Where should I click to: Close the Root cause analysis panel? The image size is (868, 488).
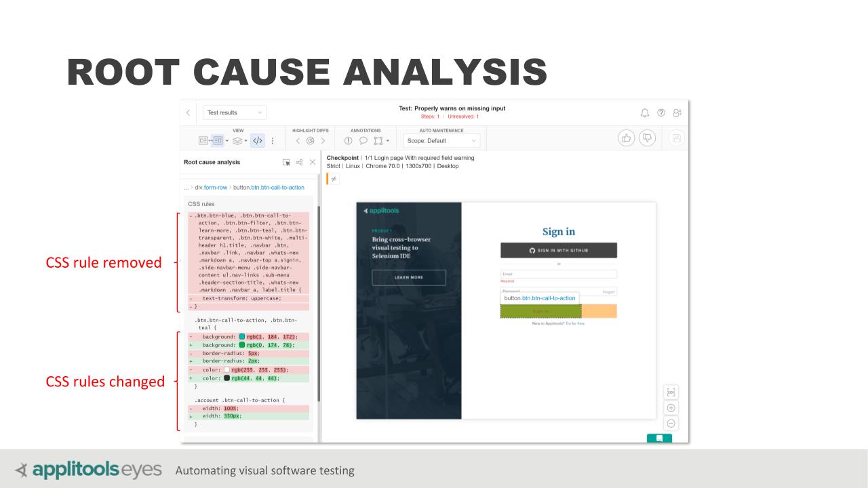312,163
